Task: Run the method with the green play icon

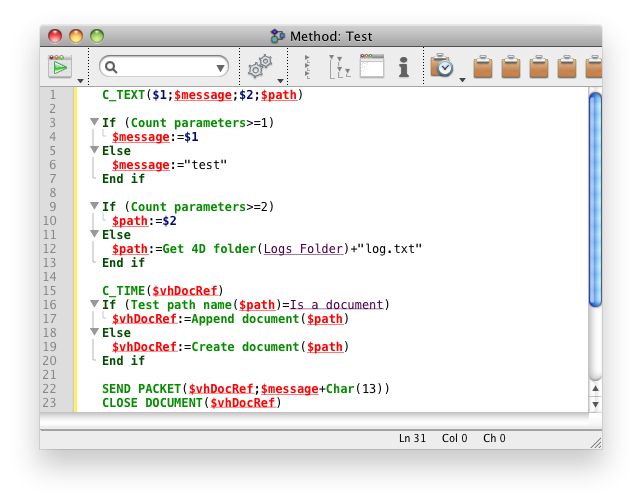Action: tap(60, 67)
